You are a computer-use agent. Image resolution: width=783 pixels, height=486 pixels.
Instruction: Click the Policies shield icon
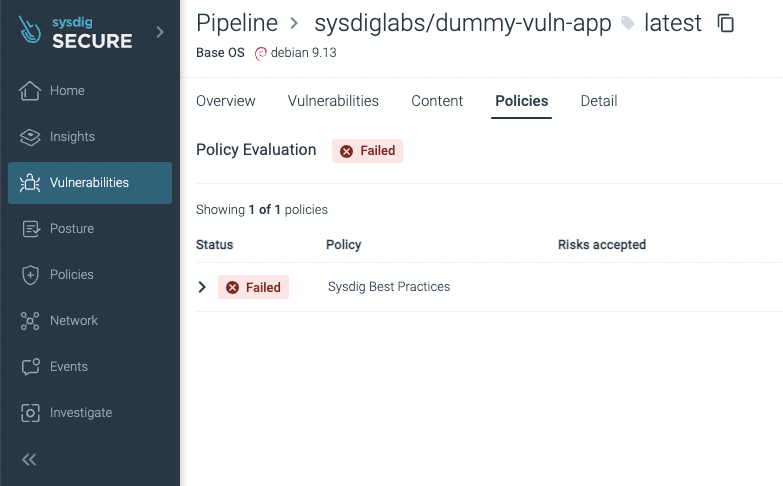pos(30,275)
